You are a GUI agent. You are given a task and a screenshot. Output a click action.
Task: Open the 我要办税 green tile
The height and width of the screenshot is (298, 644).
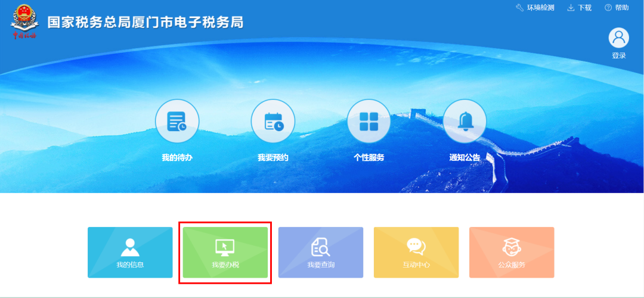point(225,253)
